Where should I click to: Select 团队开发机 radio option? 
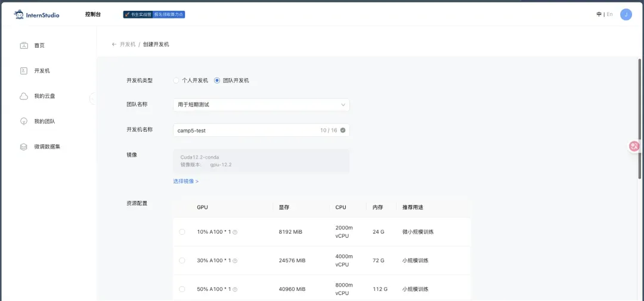click(217, 80)
